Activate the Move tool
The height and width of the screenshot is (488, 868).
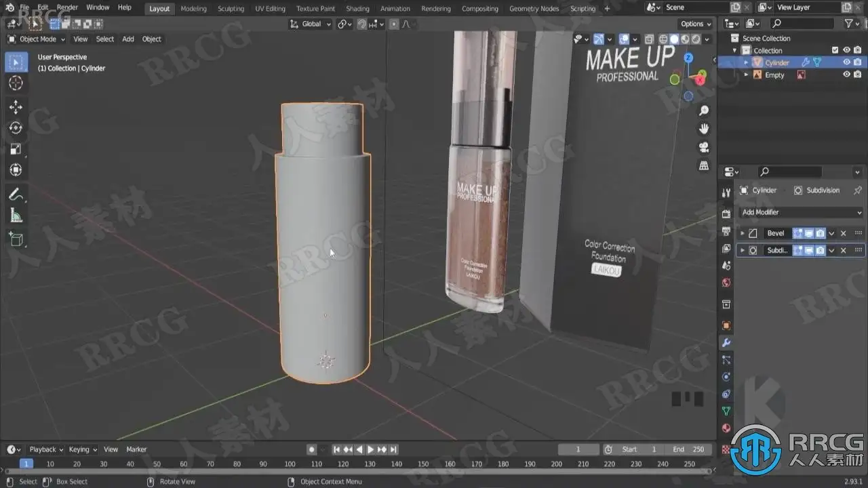coord(16,107)
